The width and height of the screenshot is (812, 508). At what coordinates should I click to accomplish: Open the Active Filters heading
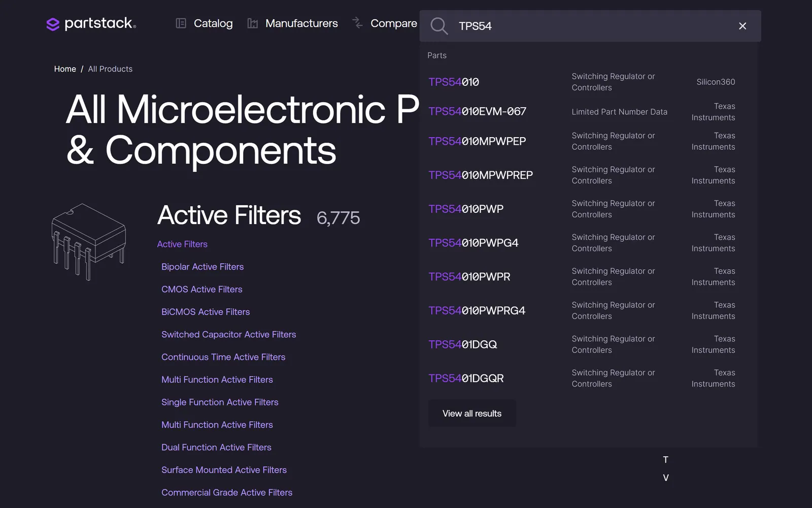click(229, 215)
